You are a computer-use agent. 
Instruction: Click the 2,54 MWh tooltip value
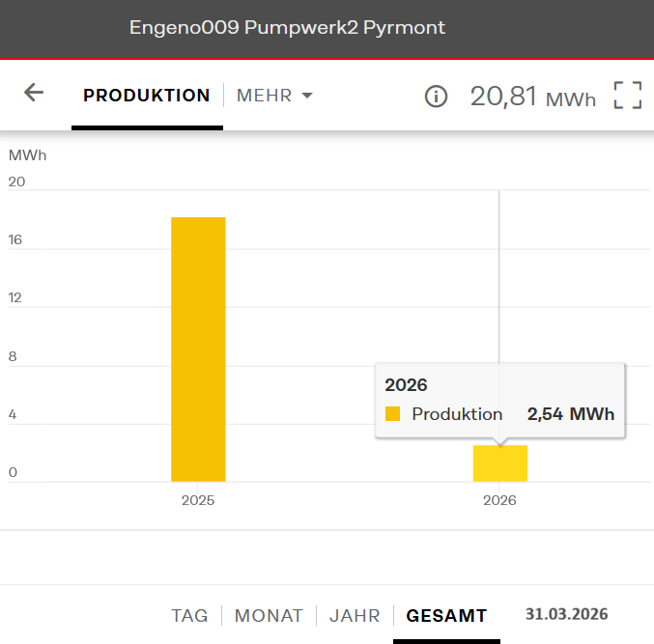570,414
